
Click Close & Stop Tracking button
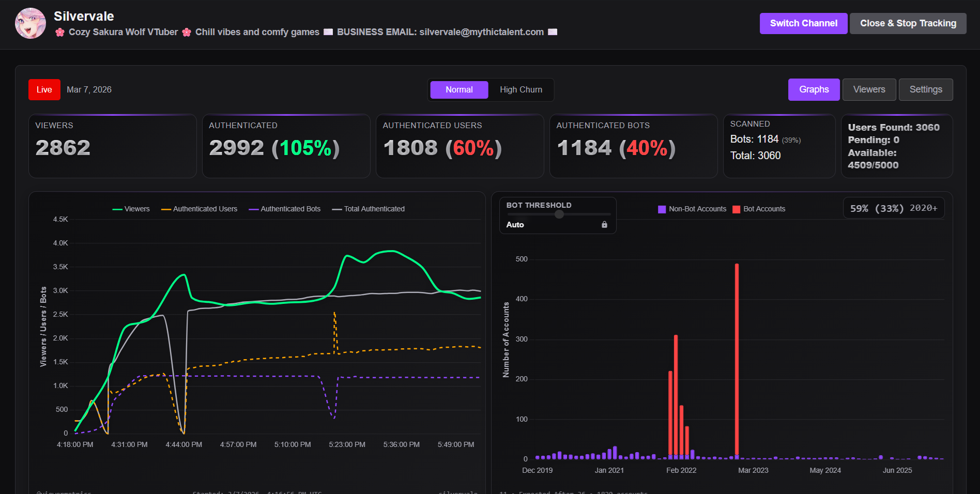[908, 23]
